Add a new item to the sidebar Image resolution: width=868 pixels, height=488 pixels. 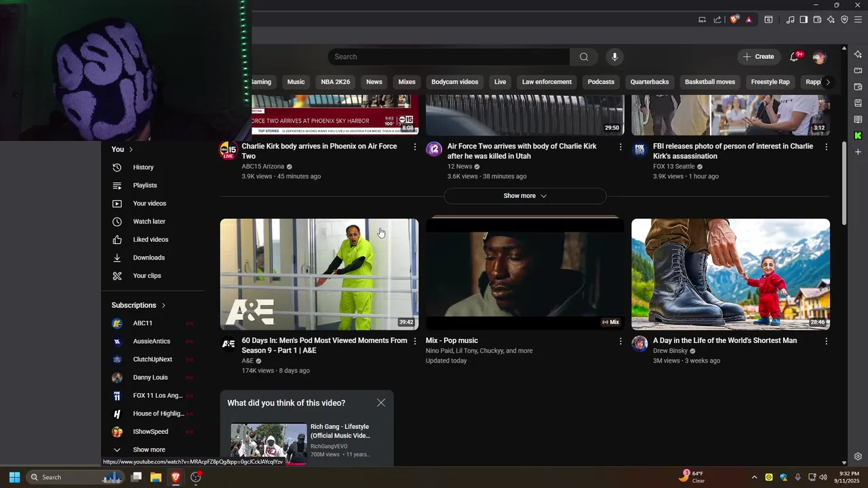(858, 152)
